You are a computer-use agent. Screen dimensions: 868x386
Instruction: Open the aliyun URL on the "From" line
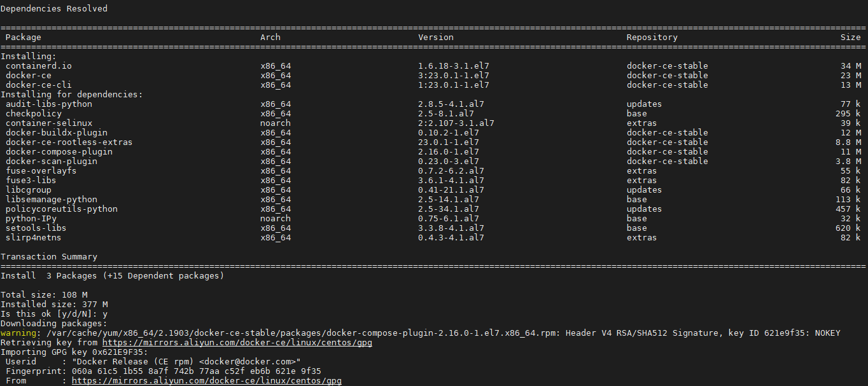tap(206, 381)
